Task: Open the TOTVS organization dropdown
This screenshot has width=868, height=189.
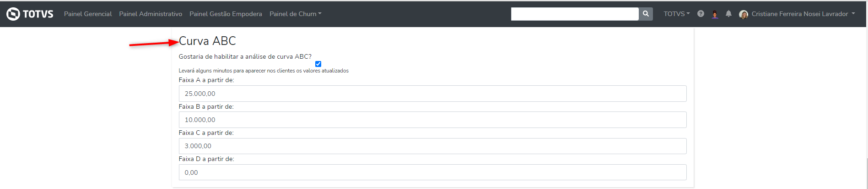Action: [x=676, y=14]
